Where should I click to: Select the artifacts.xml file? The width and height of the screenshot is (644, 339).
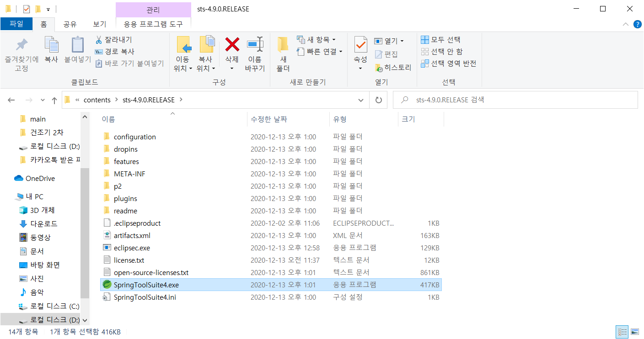(x=132, y=235)
